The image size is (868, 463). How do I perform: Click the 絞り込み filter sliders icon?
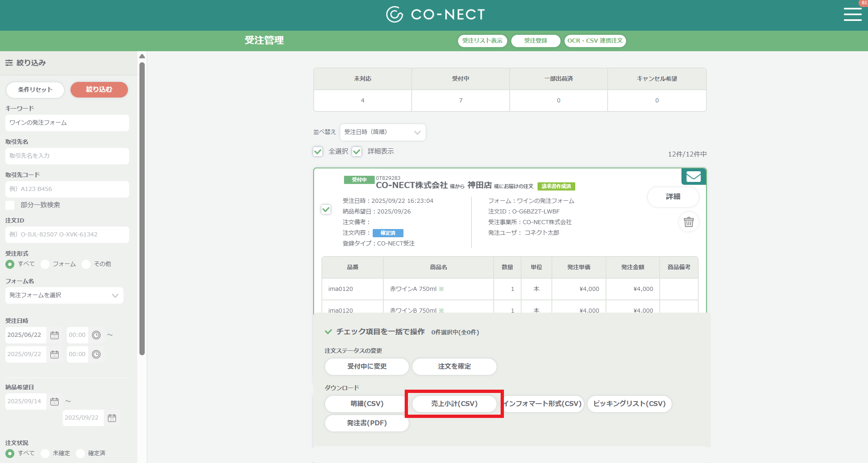click(x=9, y=63)
